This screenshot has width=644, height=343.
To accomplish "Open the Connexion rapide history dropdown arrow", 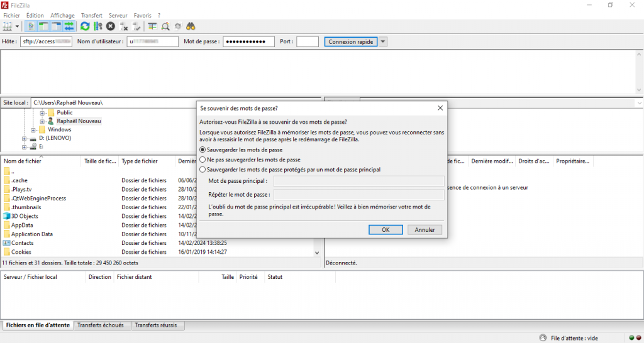I will coord(383,42).
